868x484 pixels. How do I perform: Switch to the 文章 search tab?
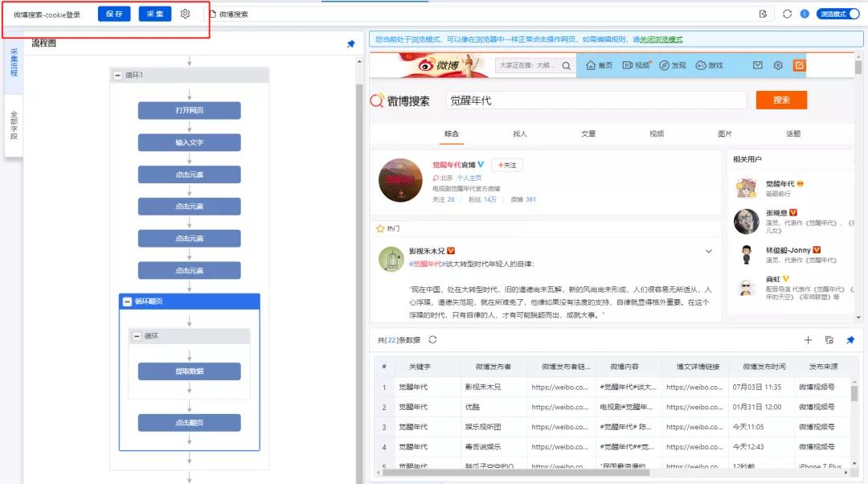pyautogui.click(x=588, y=133)
